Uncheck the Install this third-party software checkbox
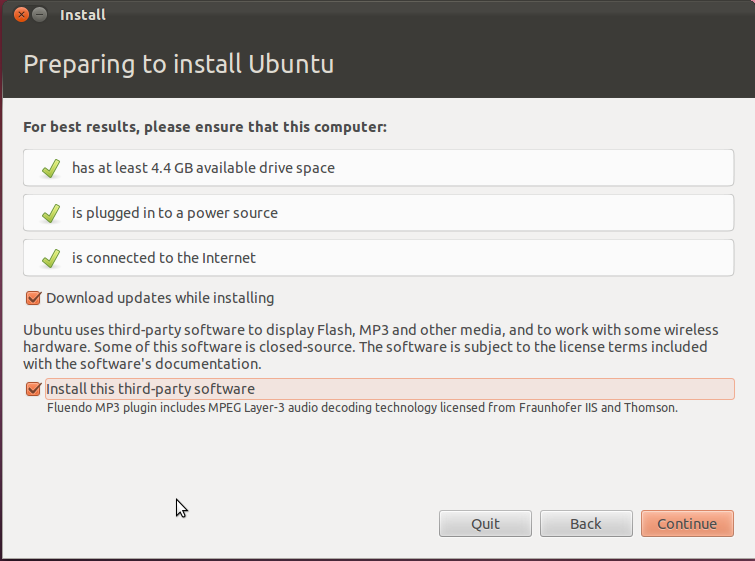 [x=33, y=389]
